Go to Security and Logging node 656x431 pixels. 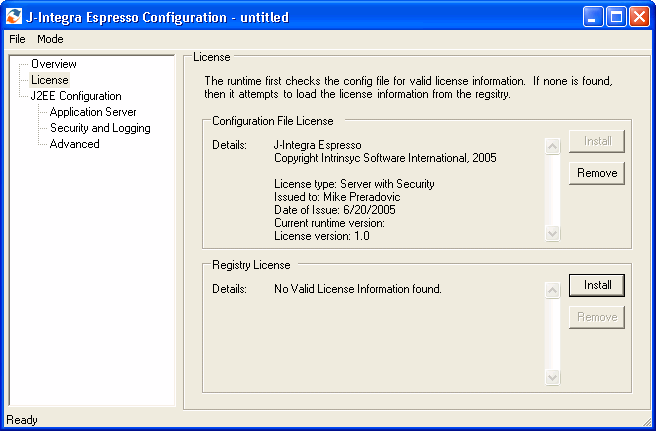pos(100,128)
